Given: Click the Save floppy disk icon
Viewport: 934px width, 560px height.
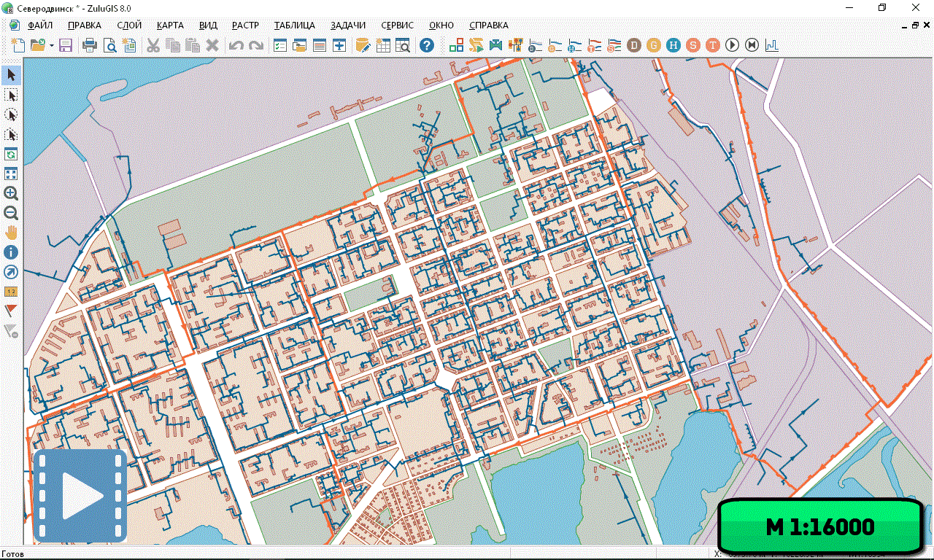Looking at the screenshot, I should tap(66, 45).
